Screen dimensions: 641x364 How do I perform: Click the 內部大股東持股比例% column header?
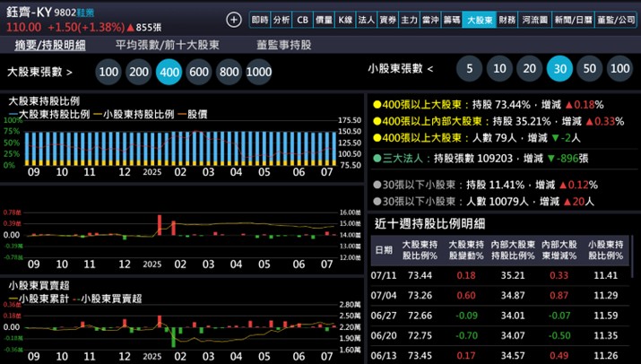(x=513, y=250)
